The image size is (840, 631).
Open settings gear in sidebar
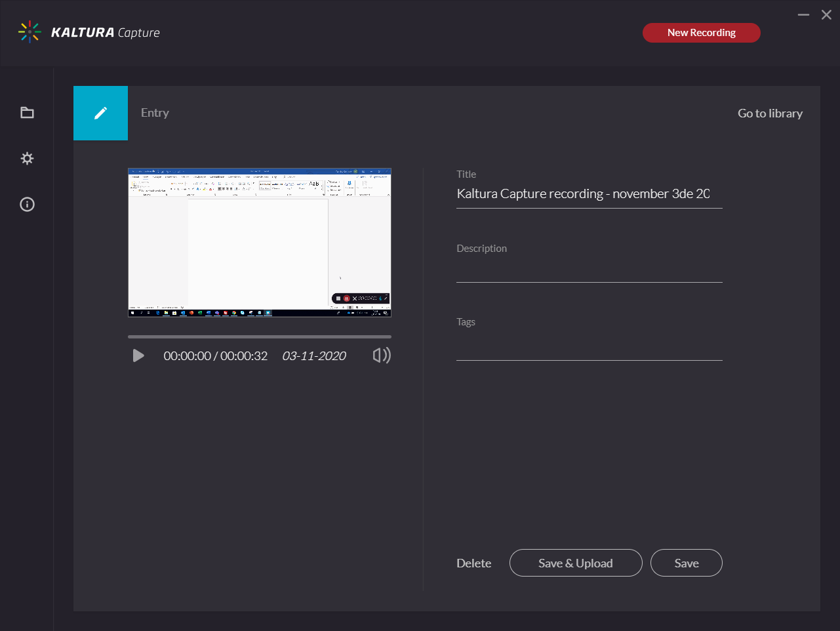tap(27, 158)
